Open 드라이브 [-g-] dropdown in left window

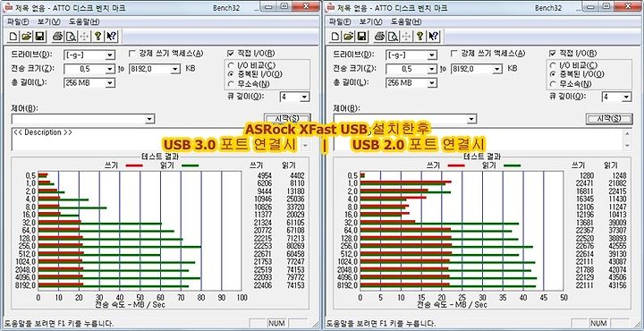110,55
